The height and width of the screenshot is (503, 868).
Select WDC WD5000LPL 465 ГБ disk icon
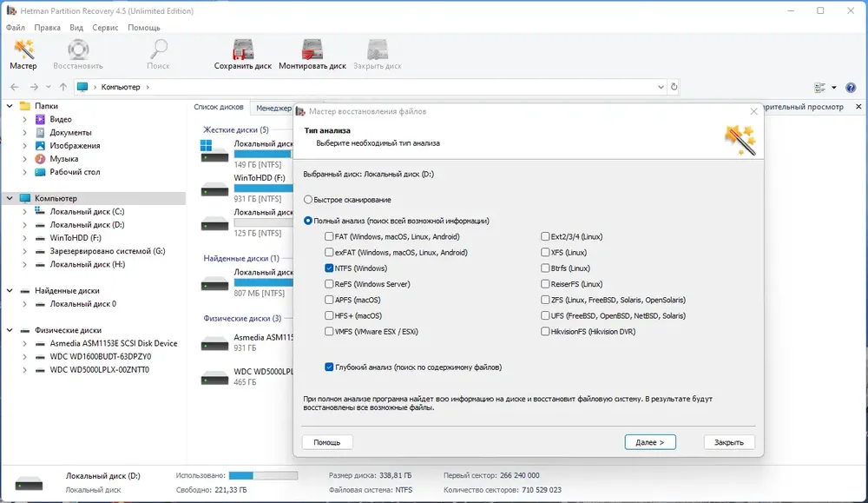click(x=214, y=378)
